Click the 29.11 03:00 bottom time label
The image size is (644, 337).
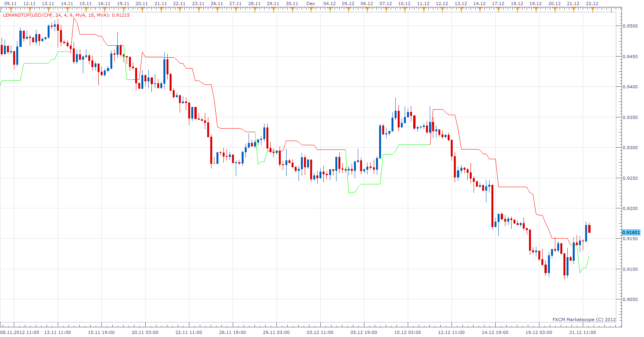click(276, 332)
